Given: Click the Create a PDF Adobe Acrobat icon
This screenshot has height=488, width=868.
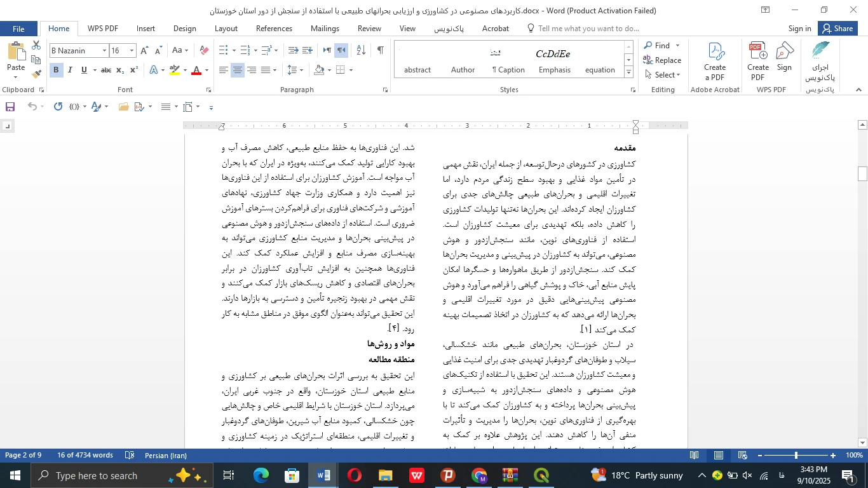Looking at the screenshot, I should point(715,62).
